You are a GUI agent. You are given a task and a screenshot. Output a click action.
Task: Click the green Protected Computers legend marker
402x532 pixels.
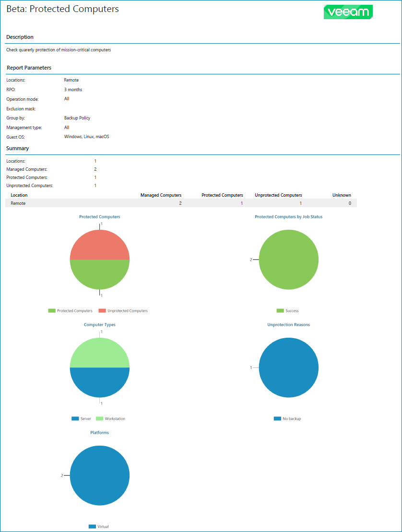[51, 310]
